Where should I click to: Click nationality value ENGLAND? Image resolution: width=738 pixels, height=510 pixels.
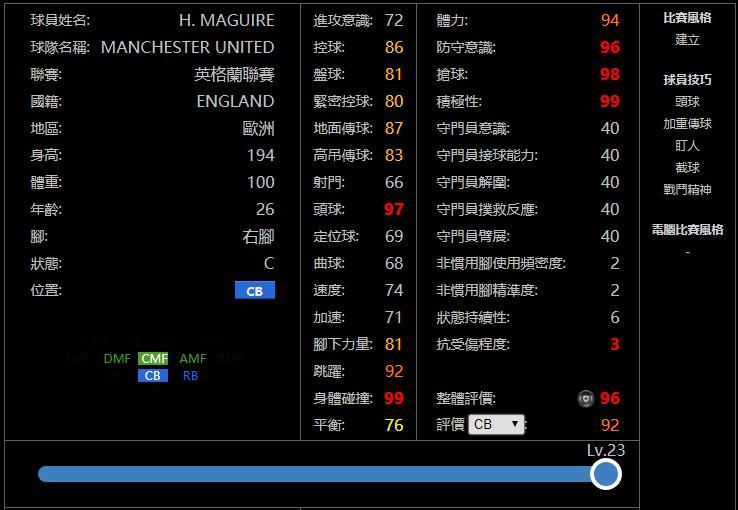[x=235, y=101]
